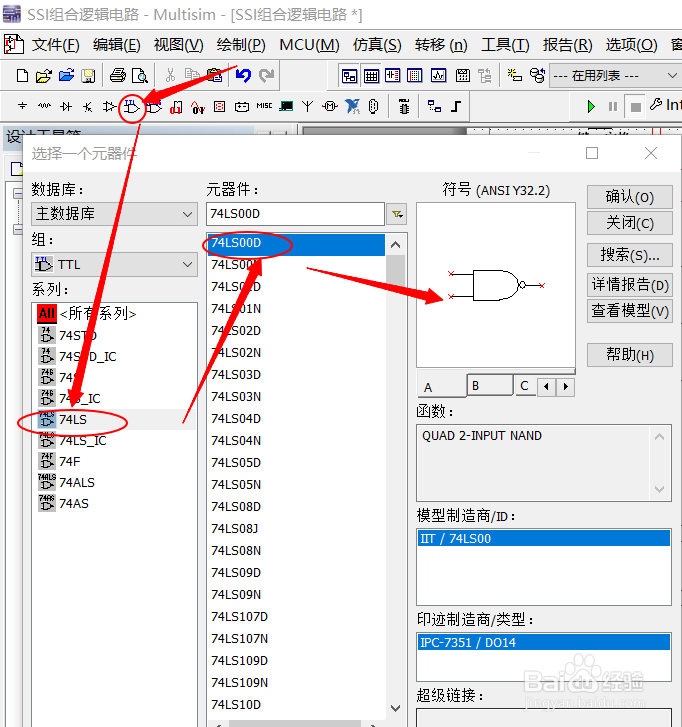Click the Save icon in toolbar

coord(88,75)
